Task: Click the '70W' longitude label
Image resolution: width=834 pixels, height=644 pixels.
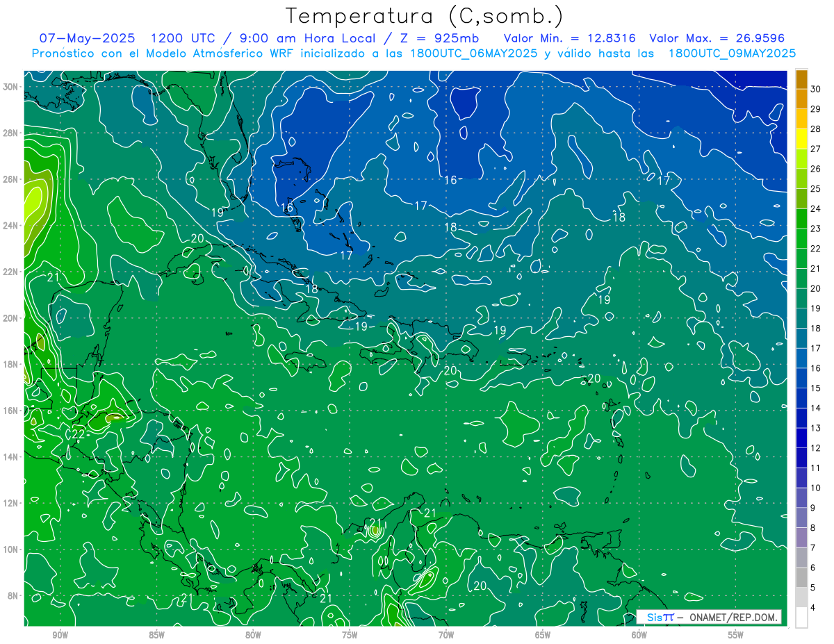Action: (446, 635)
